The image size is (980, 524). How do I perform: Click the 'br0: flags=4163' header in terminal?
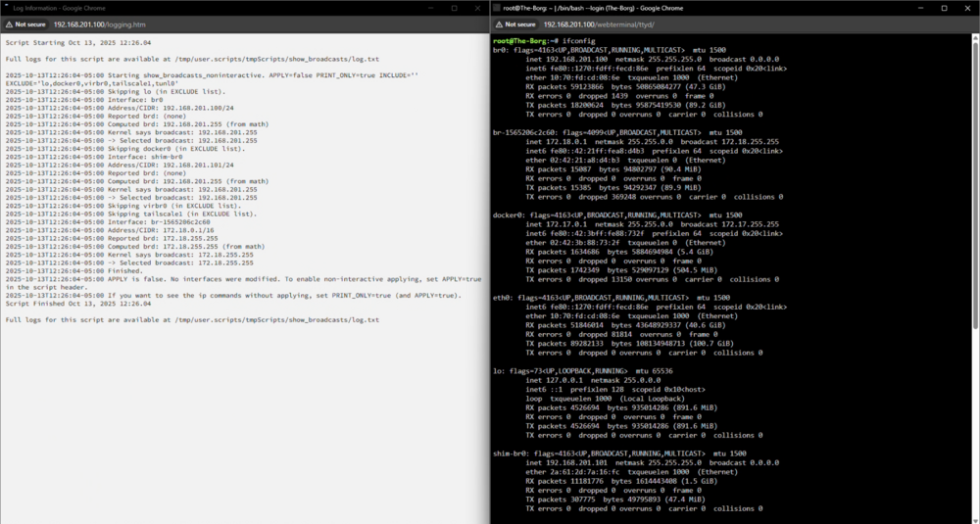610,50
